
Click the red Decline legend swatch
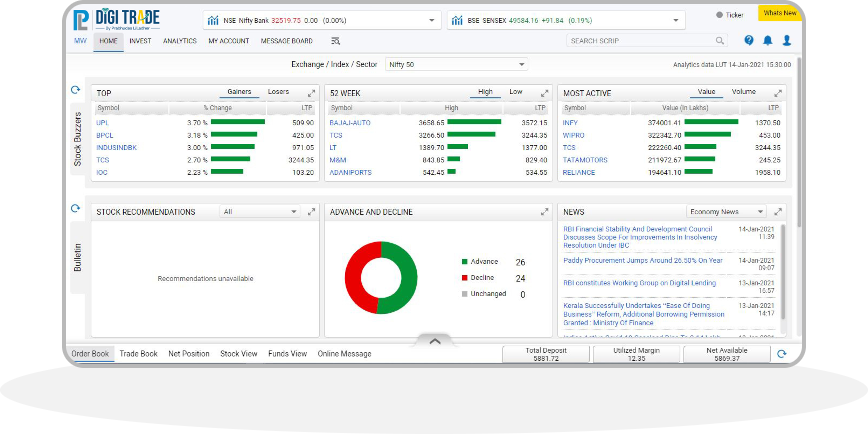(464, 278)
